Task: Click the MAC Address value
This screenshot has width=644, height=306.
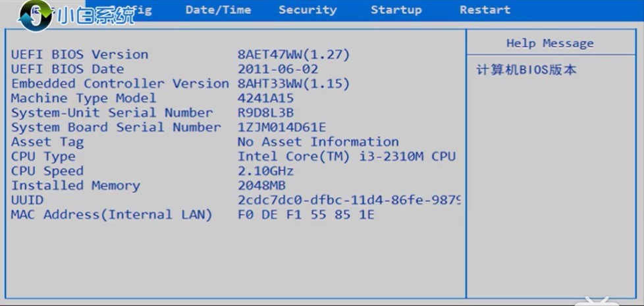Action: [x=306, y=215]
